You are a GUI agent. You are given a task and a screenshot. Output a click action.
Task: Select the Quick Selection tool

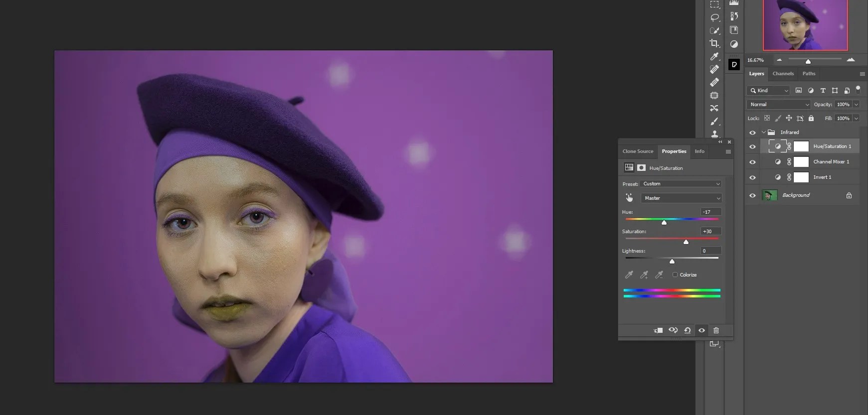[714, 30]
